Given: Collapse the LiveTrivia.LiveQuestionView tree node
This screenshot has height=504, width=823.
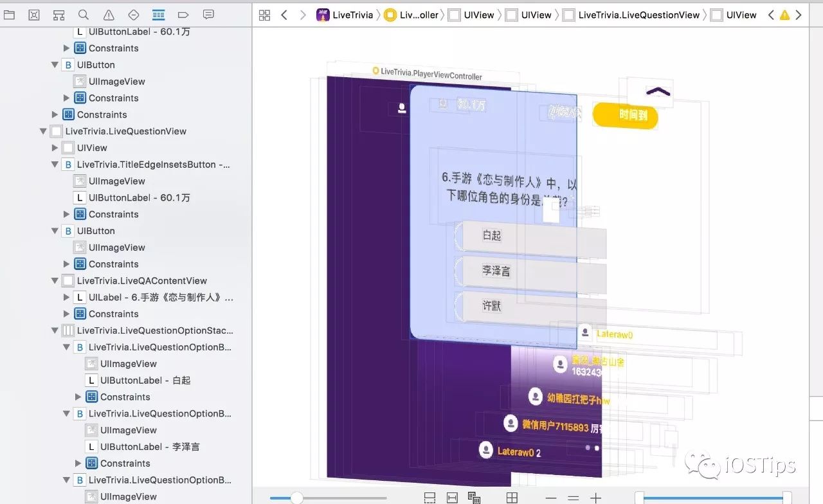Looking at the screenshot, I should pyautogui.click(x=43, y=131).
